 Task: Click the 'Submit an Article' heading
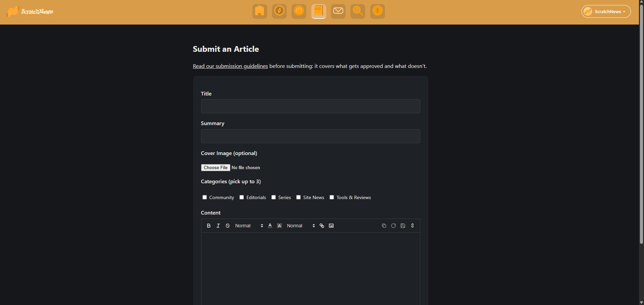[226, 49]
